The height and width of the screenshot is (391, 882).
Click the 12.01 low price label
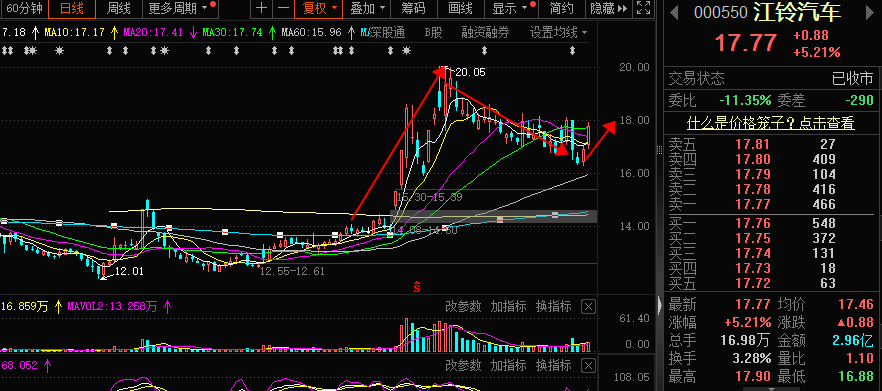129,271
